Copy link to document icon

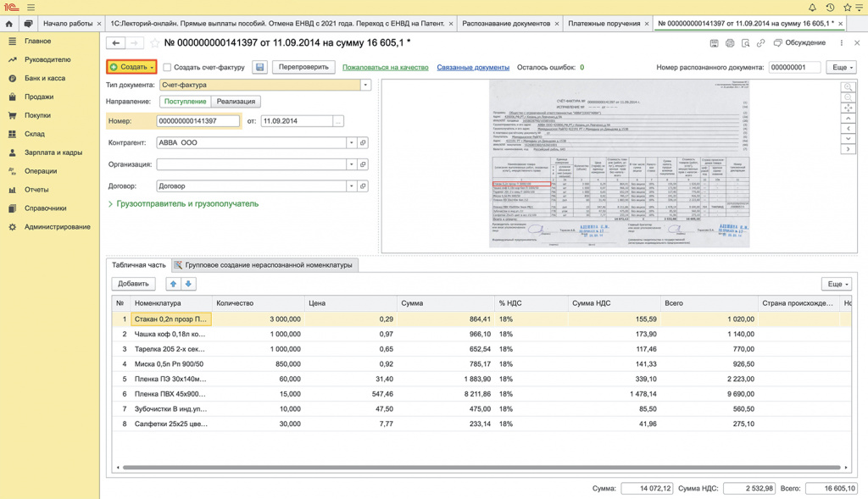tap(760, 42)
